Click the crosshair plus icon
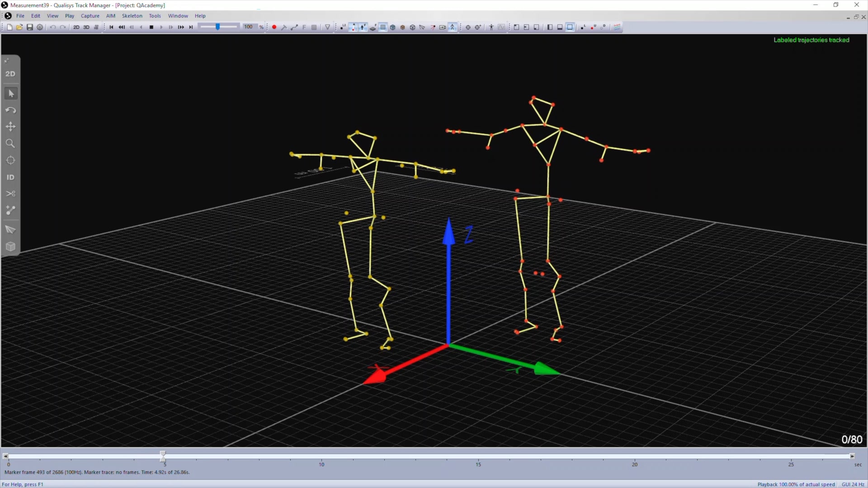 coord(478,27)
